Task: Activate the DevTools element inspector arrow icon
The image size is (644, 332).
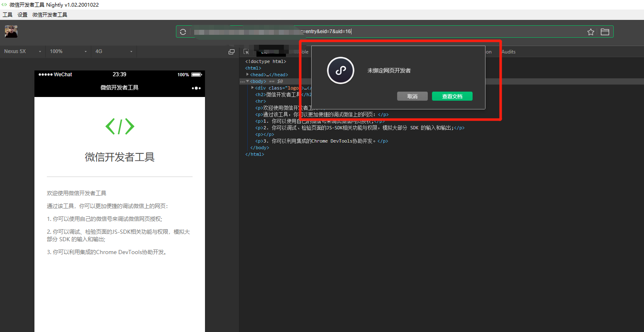Action: [246, 52]
